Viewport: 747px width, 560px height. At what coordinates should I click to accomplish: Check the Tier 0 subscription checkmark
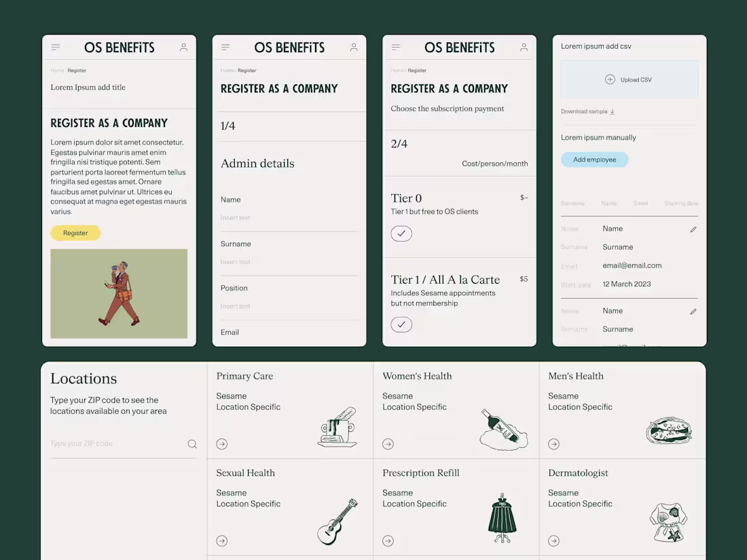point(401,234)
